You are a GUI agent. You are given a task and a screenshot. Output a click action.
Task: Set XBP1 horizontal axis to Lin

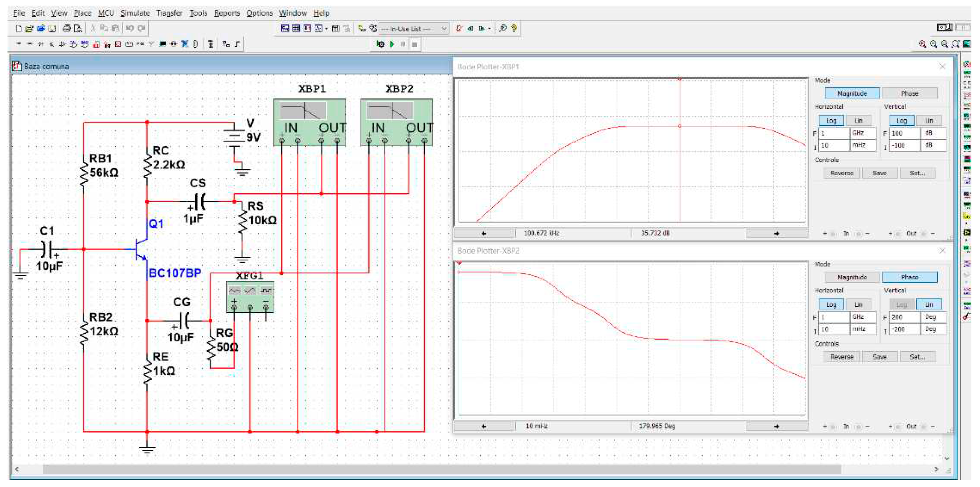click(x=858, y=121)
